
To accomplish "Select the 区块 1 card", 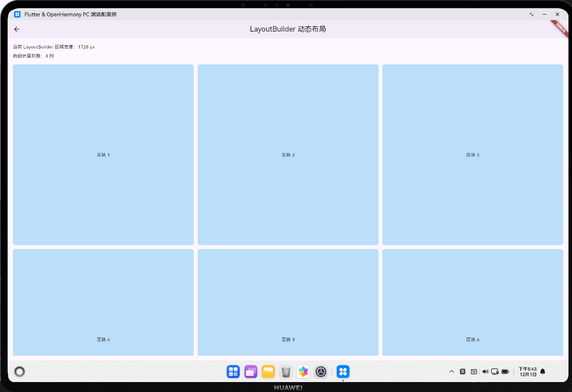I will tap(103, 155).
